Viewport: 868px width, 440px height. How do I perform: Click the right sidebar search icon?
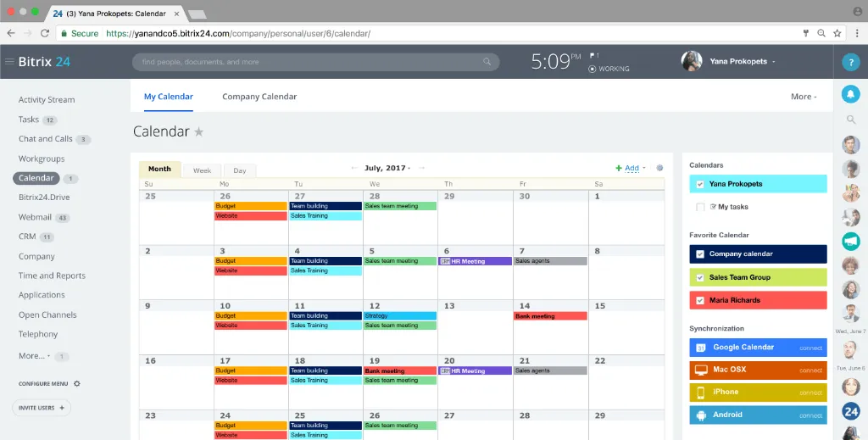pos(851,120)
